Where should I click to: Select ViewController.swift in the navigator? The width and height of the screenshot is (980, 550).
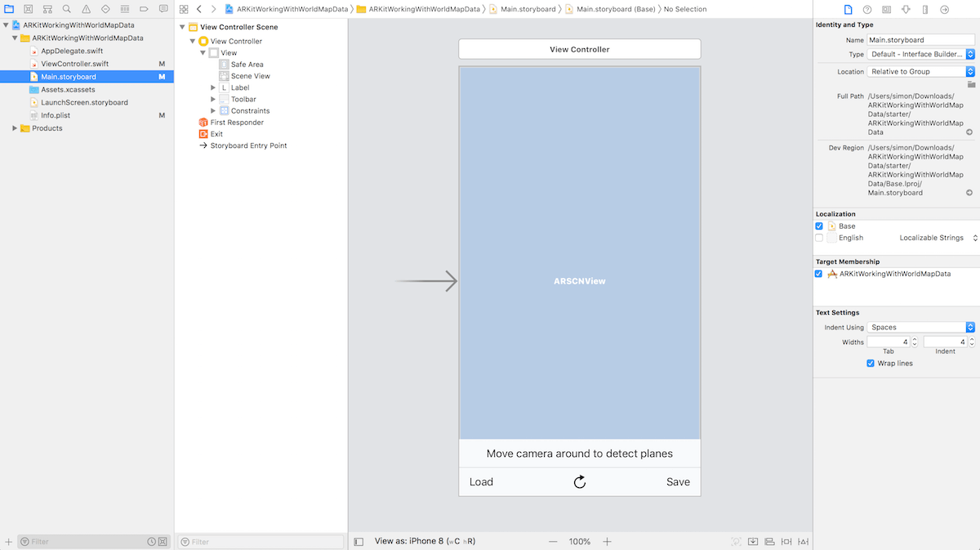pyautogui.click(x=74, y=64)
